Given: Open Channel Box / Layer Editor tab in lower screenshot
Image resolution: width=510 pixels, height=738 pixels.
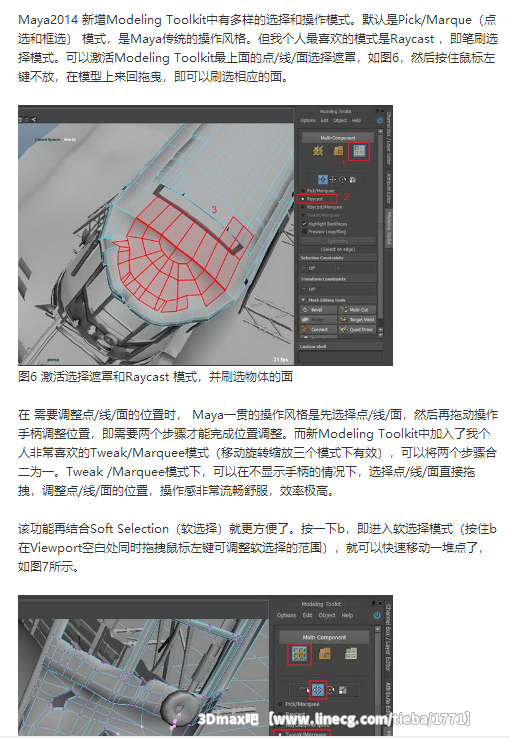Looking at the screenshot, I should [x=390, y=639].
